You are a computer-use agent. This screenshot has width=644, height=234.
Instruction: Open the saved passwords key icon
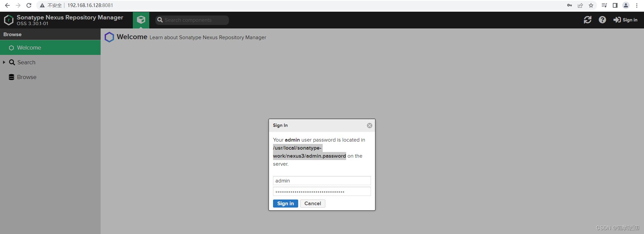[570, 5]
